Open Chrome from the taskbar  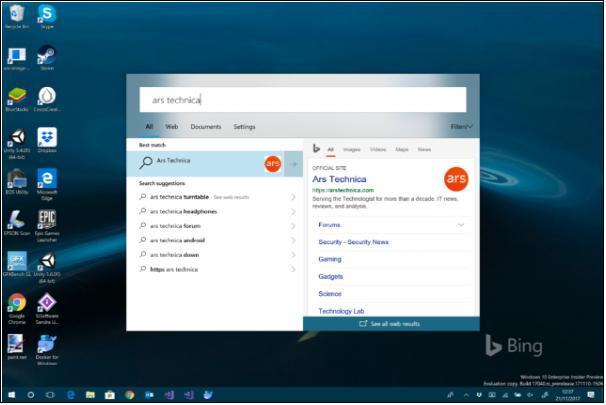coord(129,395)
